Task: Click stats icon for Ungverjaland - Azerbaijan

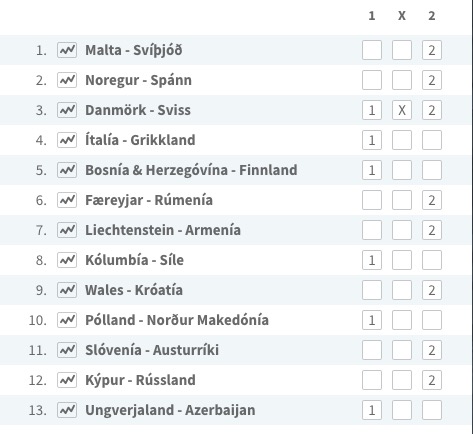Action: 67,410
